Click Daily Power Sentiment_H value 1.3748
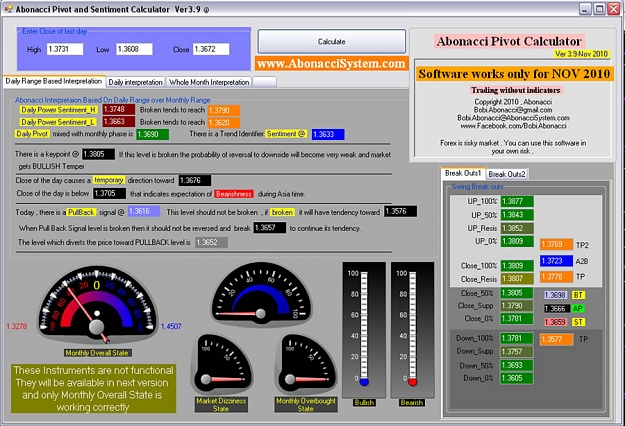The height and width of the screenshot is (426, 625). (118, 110)
